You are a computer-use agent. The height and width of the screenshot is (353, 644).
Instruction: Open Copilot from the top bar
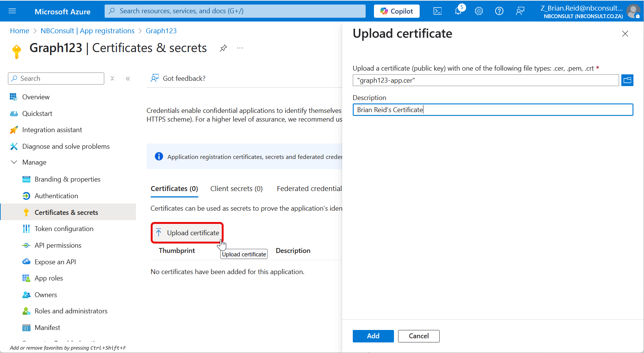[397, 11]
